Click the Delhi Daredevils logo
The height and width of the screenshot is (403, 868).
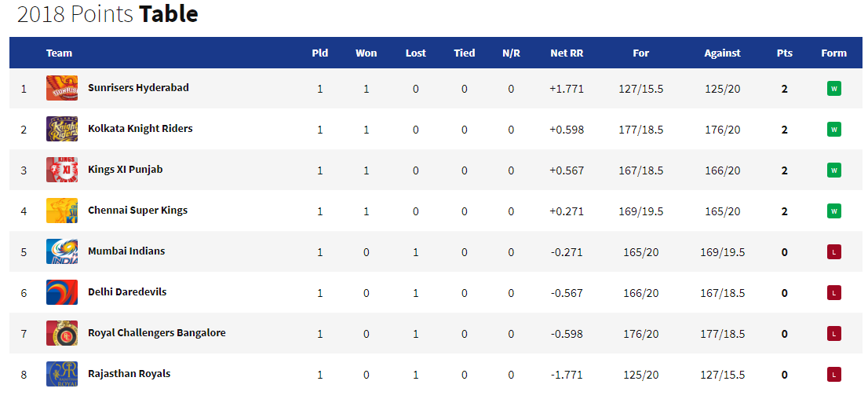click(62, 292)
